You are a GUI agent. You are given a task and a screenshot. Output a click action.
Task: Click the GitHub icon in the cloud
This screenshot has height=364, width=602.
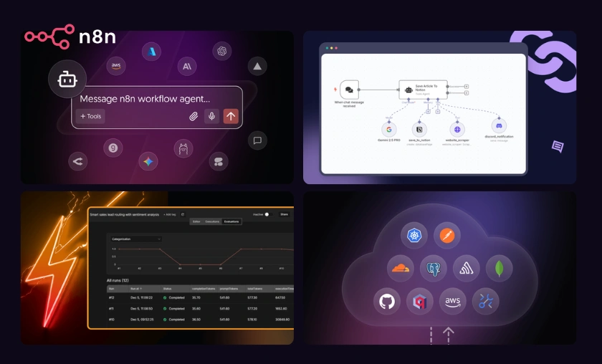click(387, 302)
